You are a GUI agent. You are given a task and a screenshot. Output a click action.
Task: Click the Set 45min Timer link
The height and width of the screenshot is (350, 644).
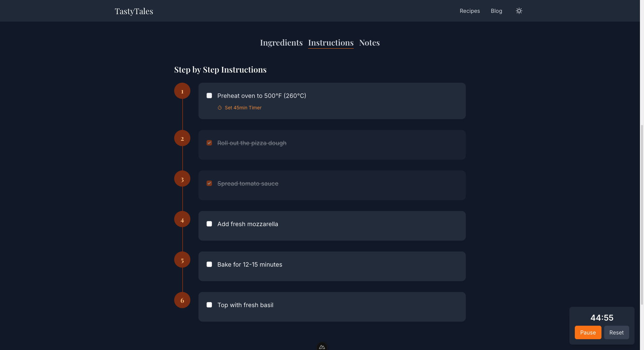click(243, 108)
